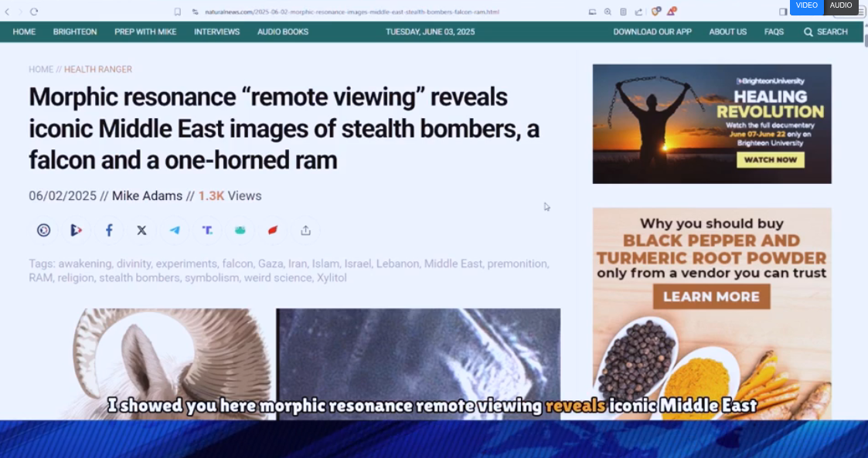Open the generic share arrow icon
Screen dimensions: 868x458
[x=306, y=230]
